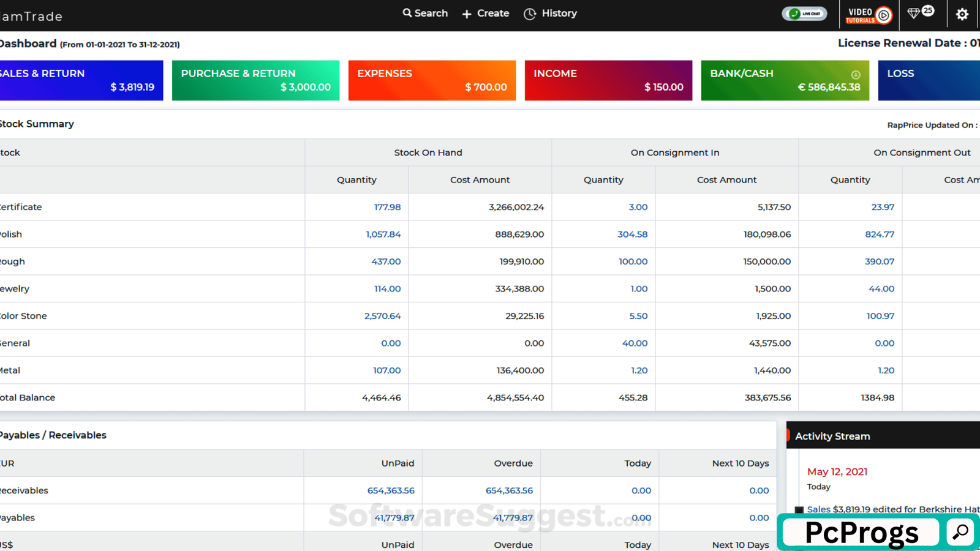
Task: Open the Purchase & Return card
Action: point(255,80)
